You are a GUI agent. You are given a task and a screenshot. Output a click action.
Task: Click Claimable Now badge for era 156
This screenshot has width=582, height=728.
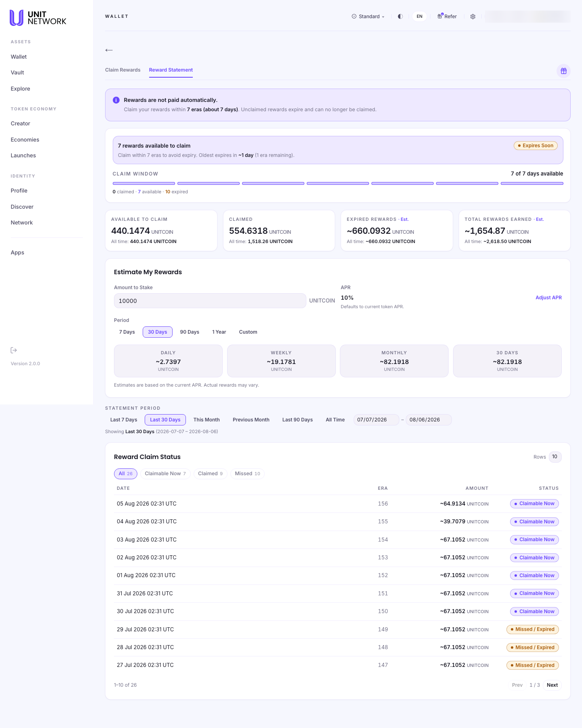[x=534, y=504]
